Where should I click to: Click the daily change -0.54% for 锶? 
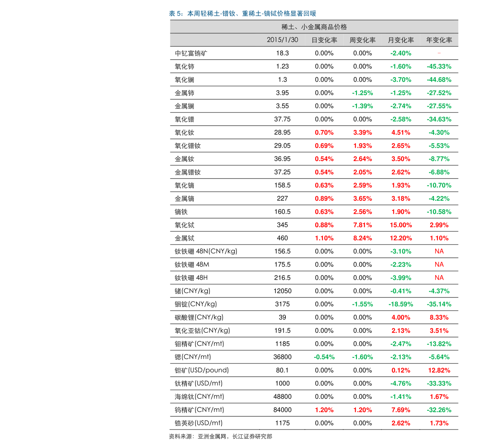pos(324,357)
